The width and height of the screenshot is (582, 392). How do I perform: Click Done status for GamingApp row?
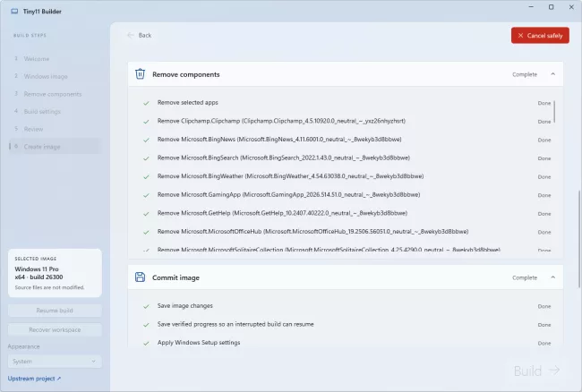pyautogui.click(x=544, y=195)
